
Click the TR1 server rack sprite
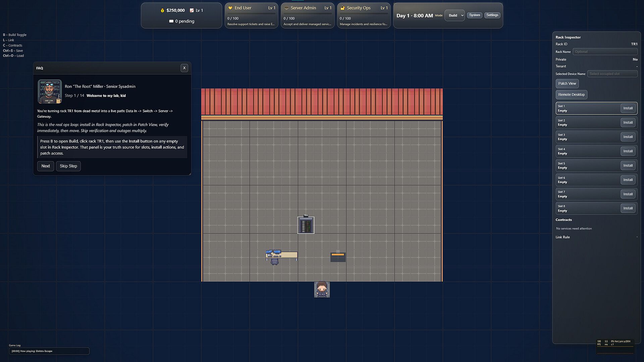coord(306,225)
